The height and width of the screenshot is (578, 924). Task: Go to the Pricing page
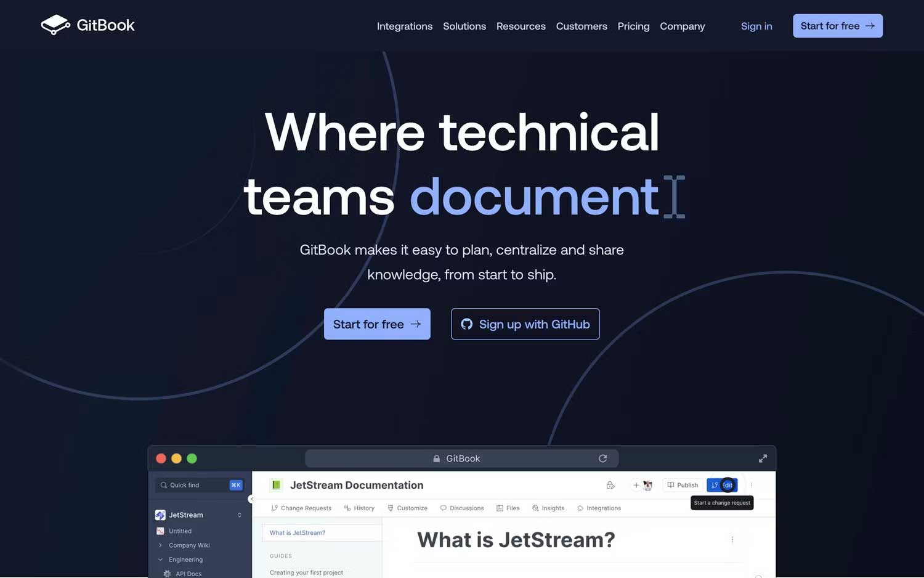click(633, 26)
